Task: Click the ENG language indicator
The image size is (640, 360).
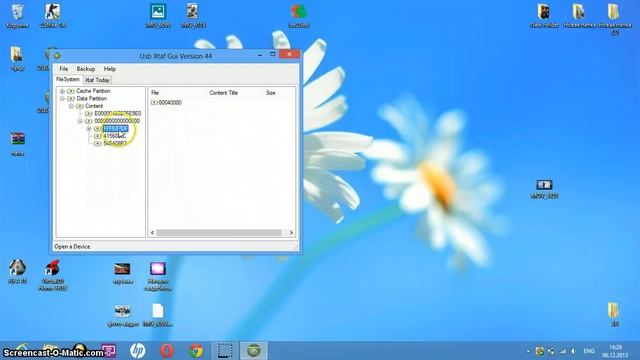Action: 589,351
